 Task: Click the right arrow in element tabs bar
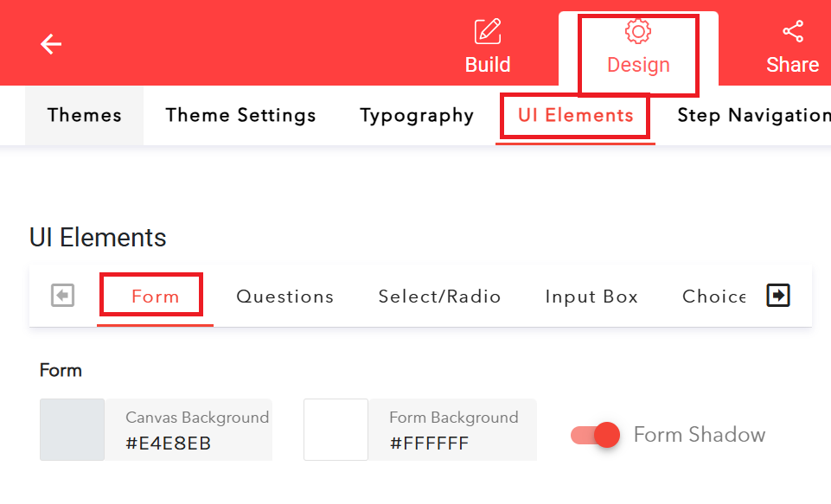pos(777,295)
